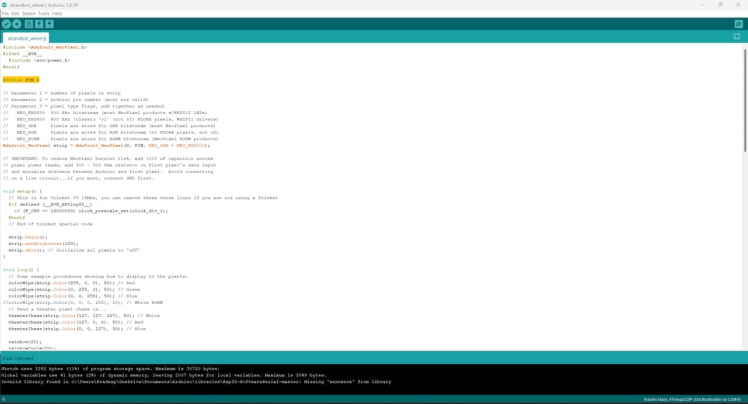The height and width of the screenshot is (404, 748).
Task: Open the File menu
Action: click(x=5, y=13)
